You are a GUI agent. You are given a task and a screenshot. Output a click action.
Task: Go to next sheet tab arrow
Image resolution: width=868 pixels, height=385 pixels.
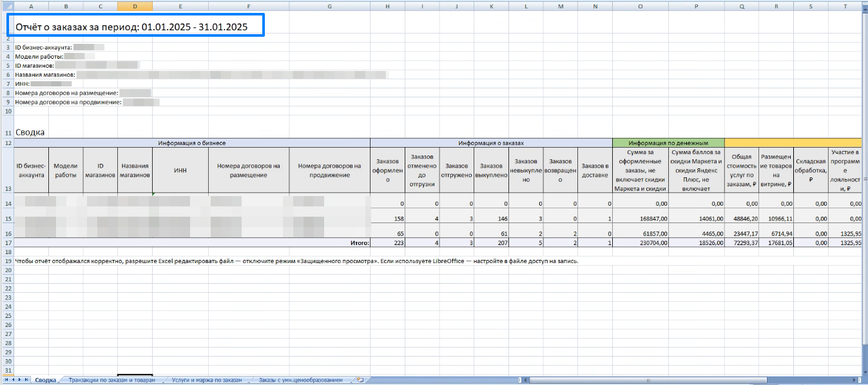click(x=18, y=380)
